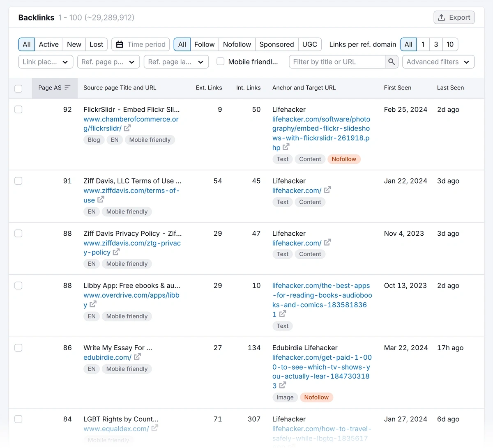Screen dimensions: 493x448
Task: Open the Link placement dropdown
Action: tap(46, 62)
